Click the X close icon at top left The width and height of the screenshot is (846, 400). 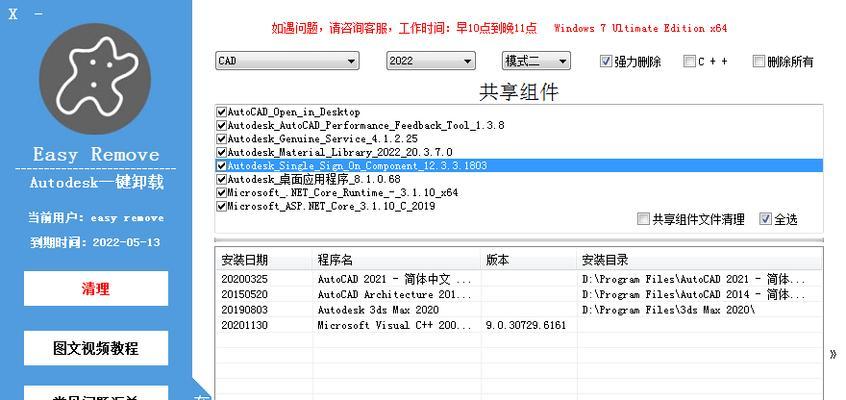12,13
